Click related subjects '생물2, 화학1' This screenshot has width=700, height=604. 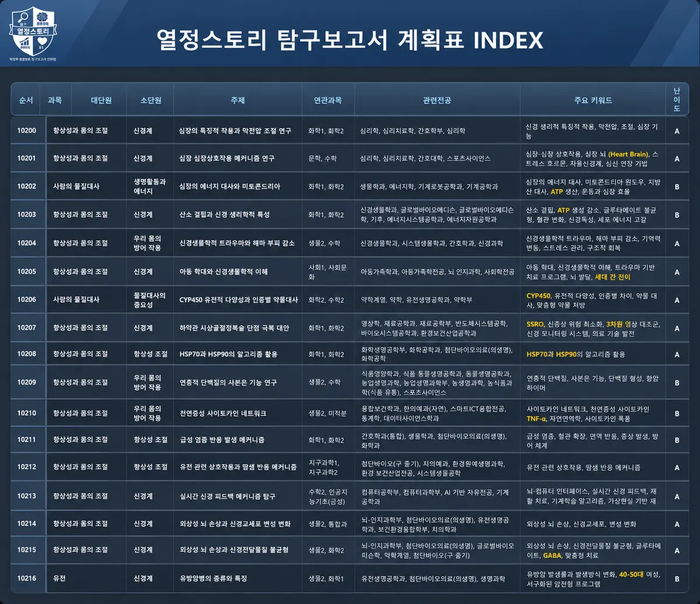[326, 578]
